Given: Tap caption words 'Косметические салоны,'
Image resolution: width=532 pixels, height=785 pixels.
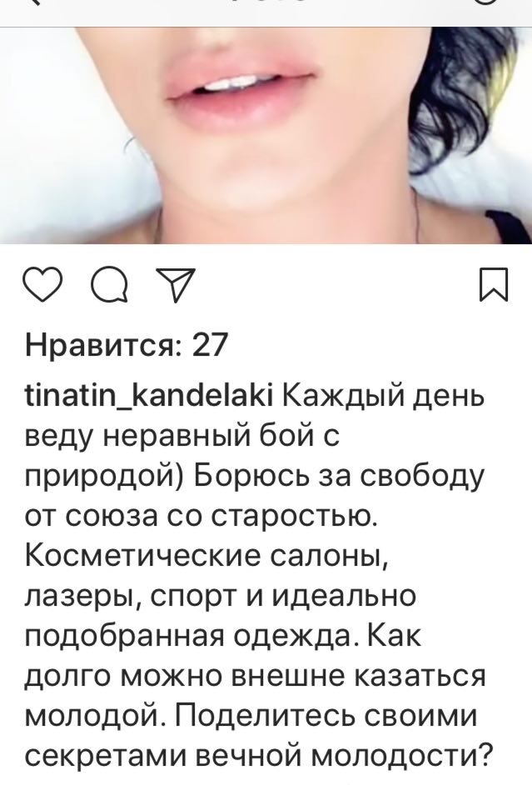Looking at the screenshot, I should [x=207, y=557].
